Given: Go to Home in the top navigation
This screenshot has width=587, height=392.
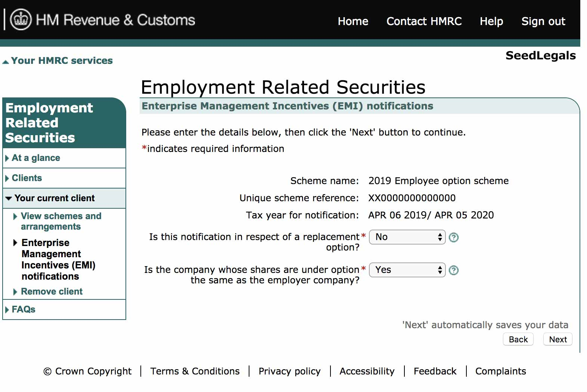Looking at the screenshot, I should (x=353, y=21).
